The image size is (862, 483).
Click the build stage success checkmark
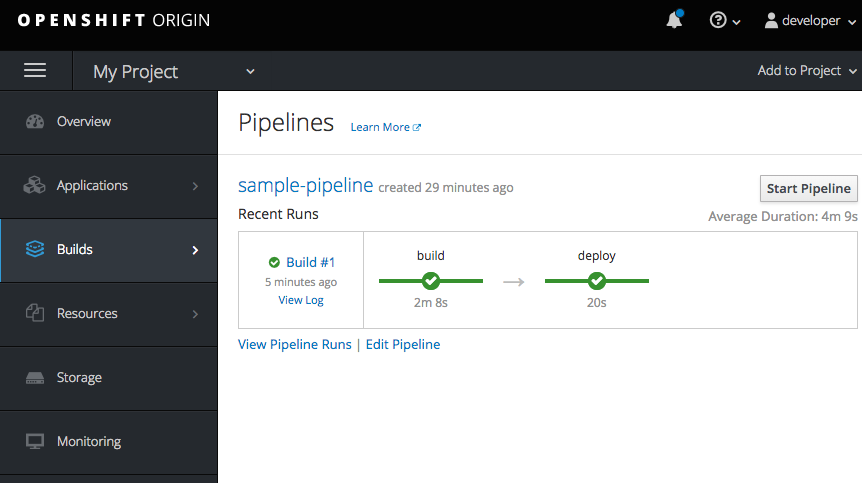tap(431, 281)
